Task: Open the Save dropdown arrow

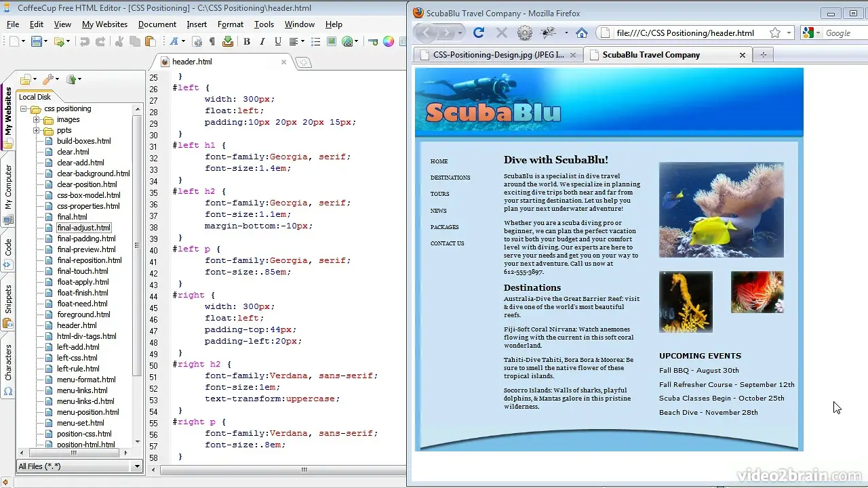Action: (46, 42)
